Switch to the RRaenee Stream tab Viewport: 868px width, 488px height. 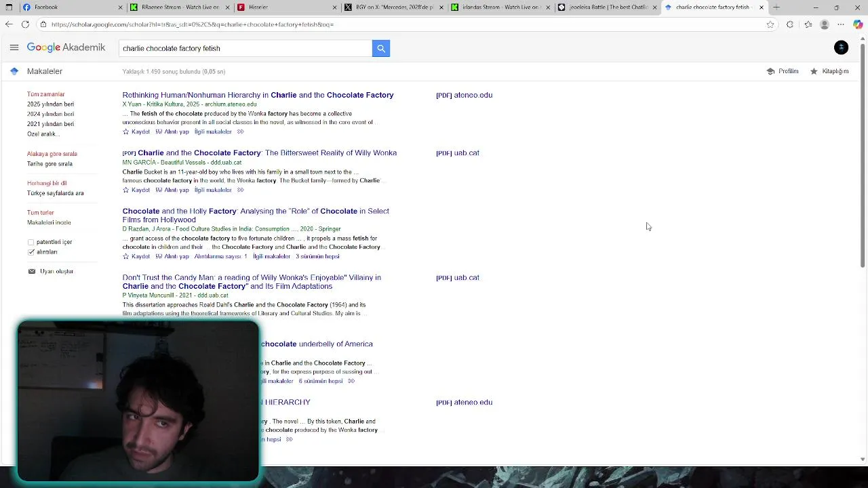click(180, 7)
